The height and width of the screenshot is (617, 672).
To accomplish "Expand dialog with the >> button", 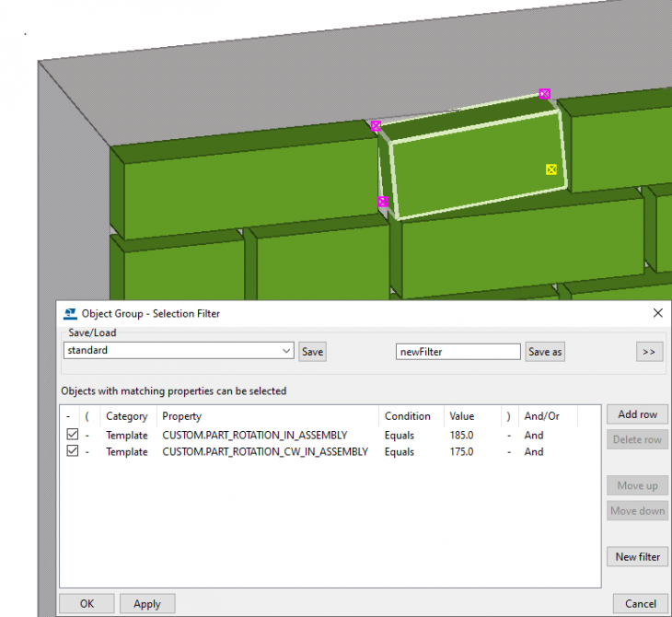I will 649,352.
